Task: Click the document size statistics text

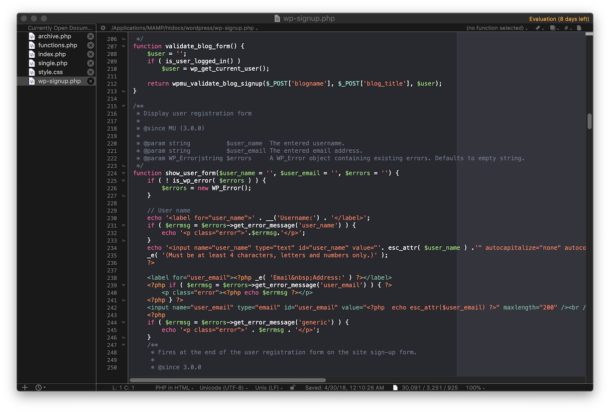Action: (x=429, y=388)
